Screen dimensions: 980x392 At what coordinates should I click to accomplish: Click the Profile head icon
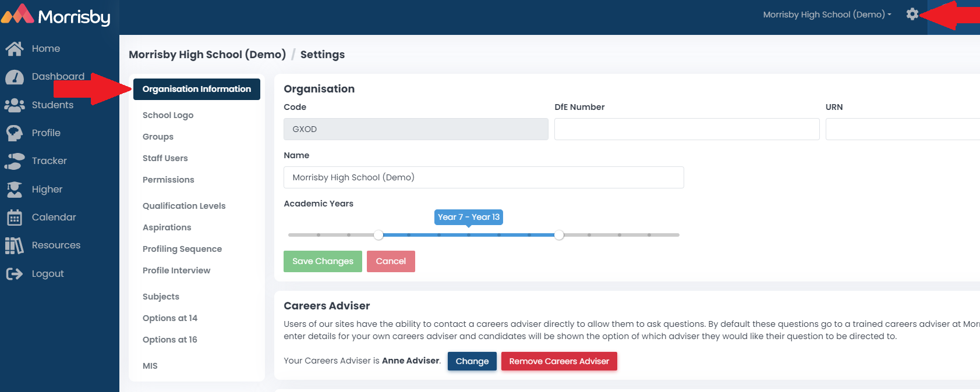(x=15, y=133)
